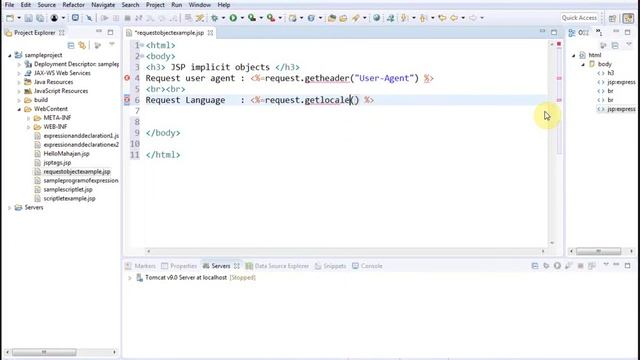Image resolution: width=640 pixels, height=360 pixels.
Task: Click the Open Task search icon
Action: point(343,18)
